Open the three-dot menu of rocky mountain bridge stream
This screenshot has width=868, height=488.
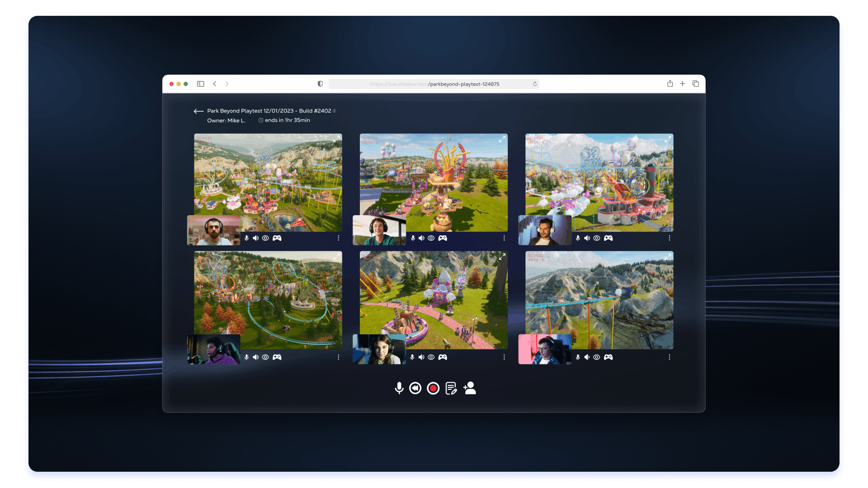tap(670, 357)
